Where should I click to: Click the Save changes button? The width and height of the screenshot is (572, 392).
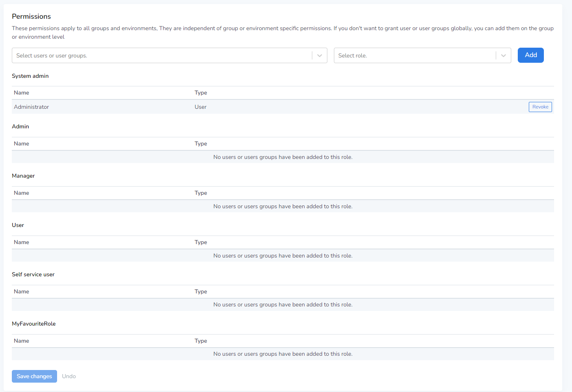click(x=34, y=377)
